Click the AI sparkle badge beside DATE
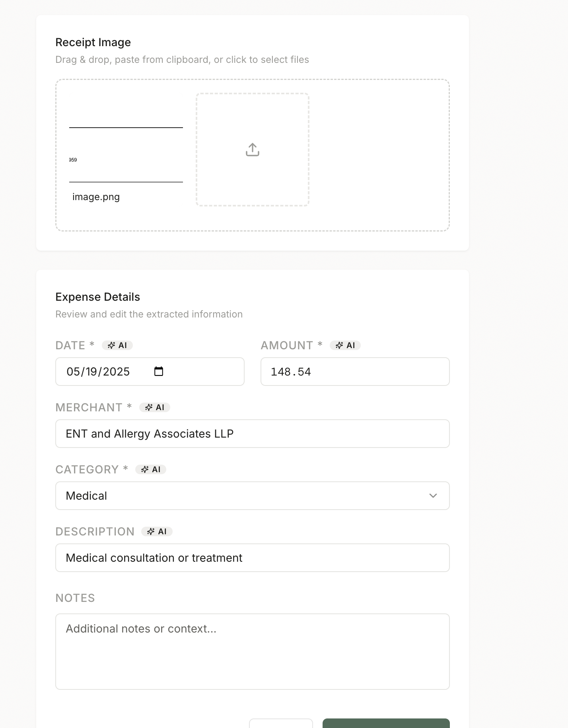Image resolution: width=568 pixels, height=728 pixels. click(117, 345)
